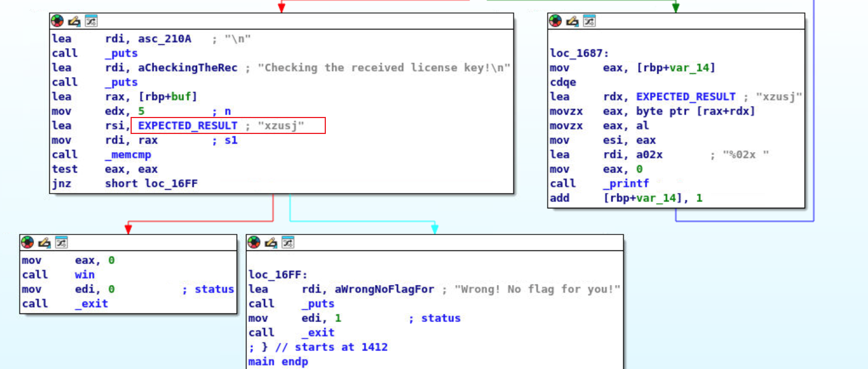
Task: Click the group nodes icon on the loc_1687 node
Action: [x=589, y=21]
